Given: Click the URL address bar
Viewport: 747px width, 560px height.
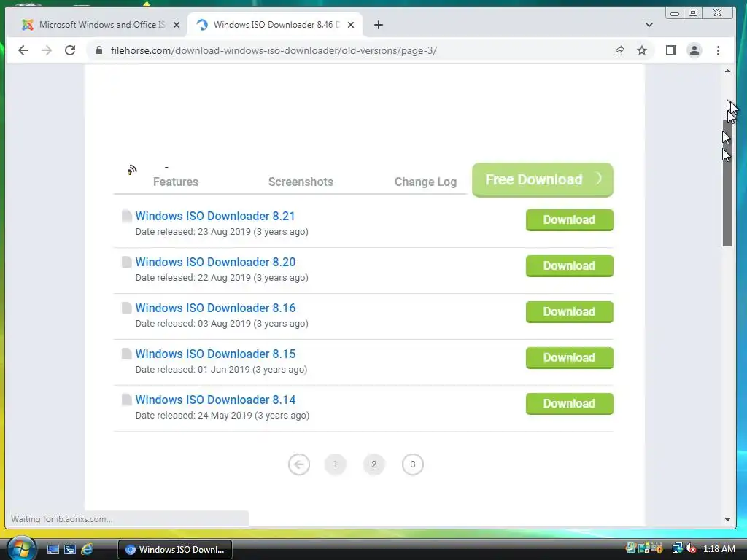Looking at the screenshot, I should coord(352,50).
